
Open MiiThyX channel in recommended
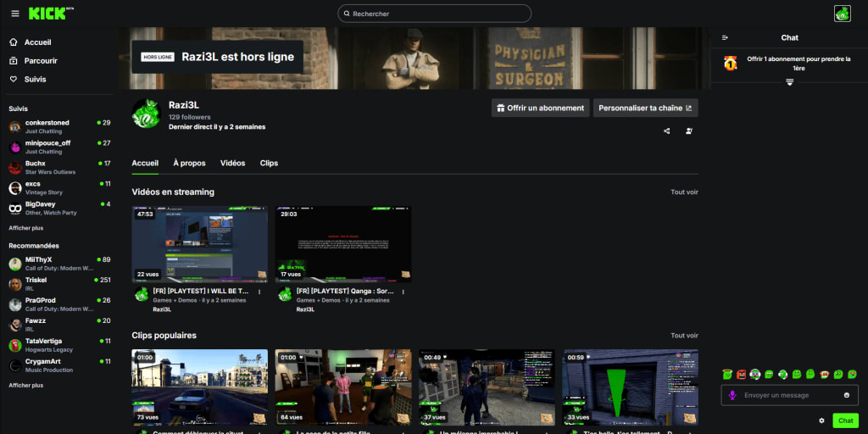(58, 264)
